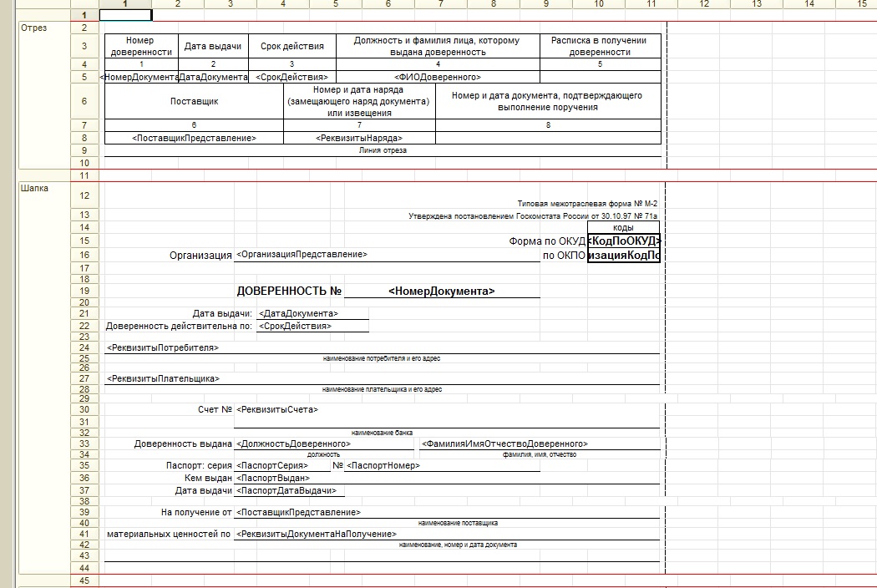Screen dimensions: 877x588
Task: Select 'Утверждена постановлением Госкомстата России' line
Action: click(x=533, y=216)
